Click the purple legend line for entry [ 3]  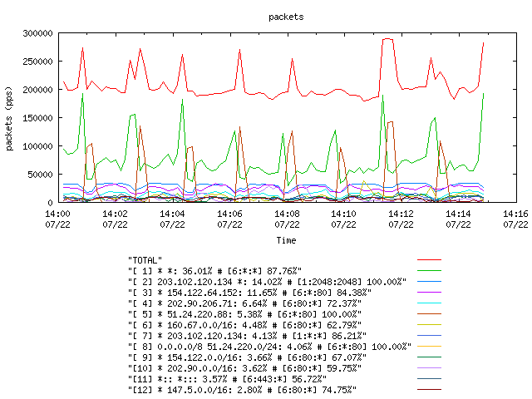tap(429, 292)
